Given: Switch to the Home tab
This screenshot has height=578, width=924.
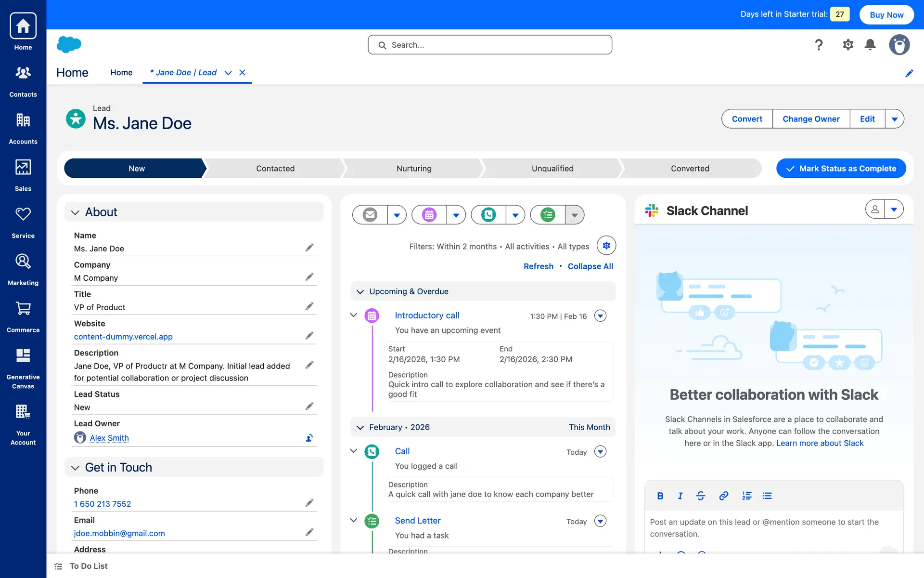Looking at the screenshot, I should click(x=121, y=73).
